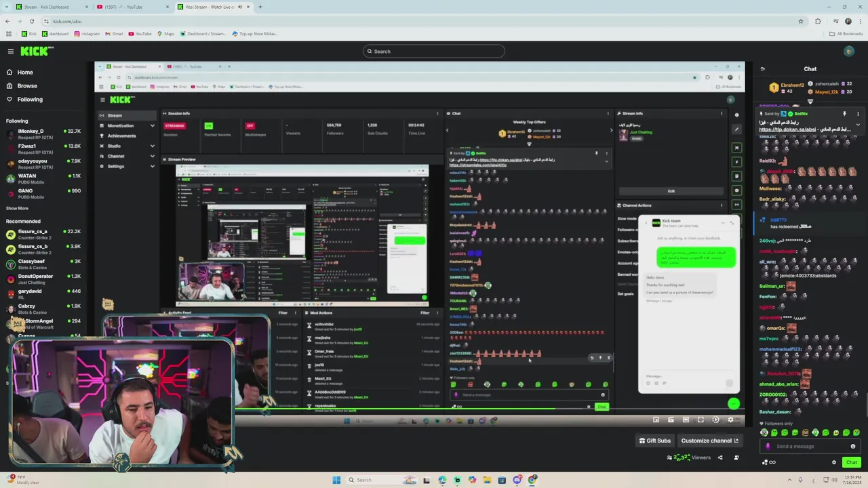Viewport: 868px width, 488px height.
Task: Click the Customize channel button
Action: point(709,441)
